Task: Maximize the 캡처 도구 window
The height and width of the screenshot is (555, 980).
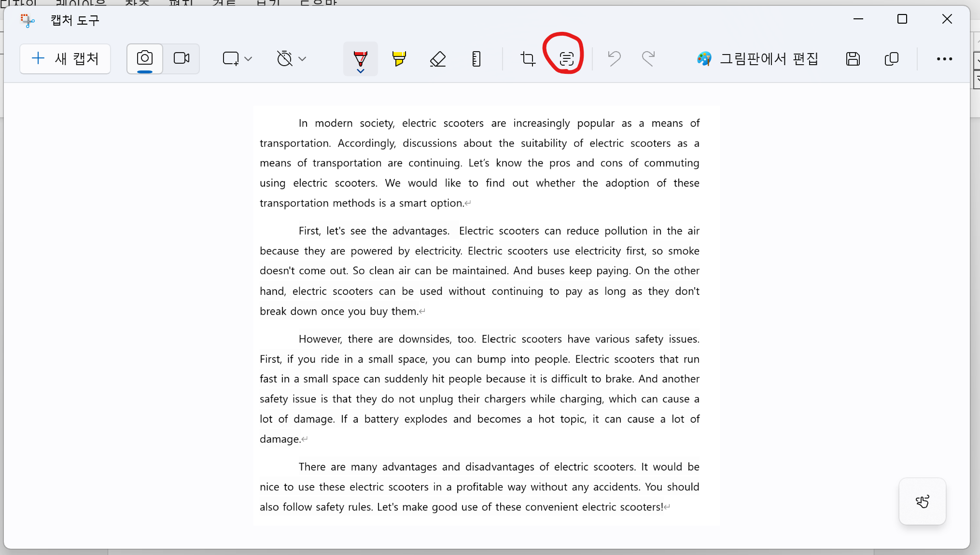Action: 902,19
